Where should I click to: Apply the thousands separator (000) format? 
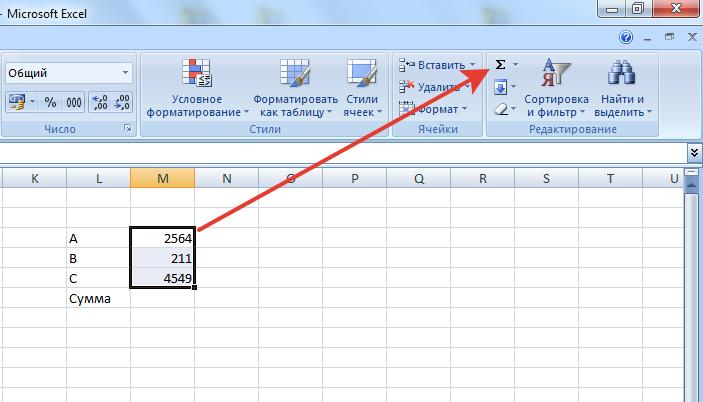(74, 102)
